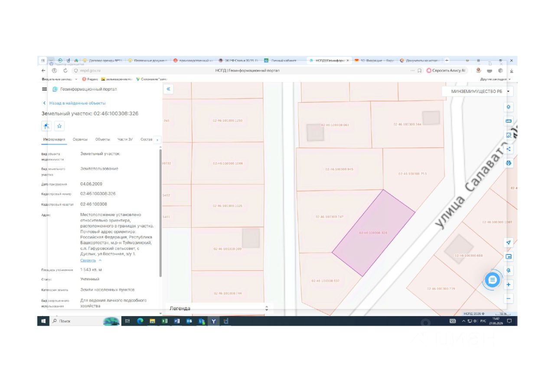
Task: Click the compass rotation icon on map
Action: click(509, 270)
